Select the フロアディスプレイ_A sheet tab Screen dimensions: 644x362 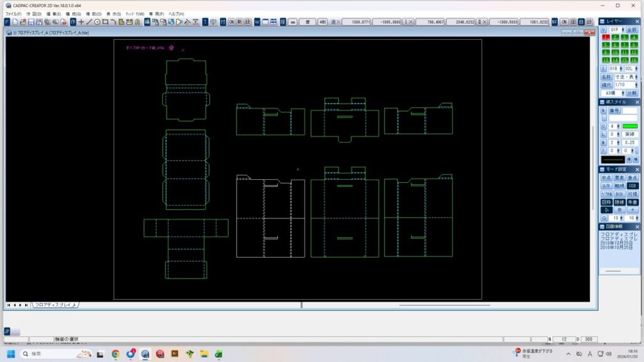tap(55, 305)
